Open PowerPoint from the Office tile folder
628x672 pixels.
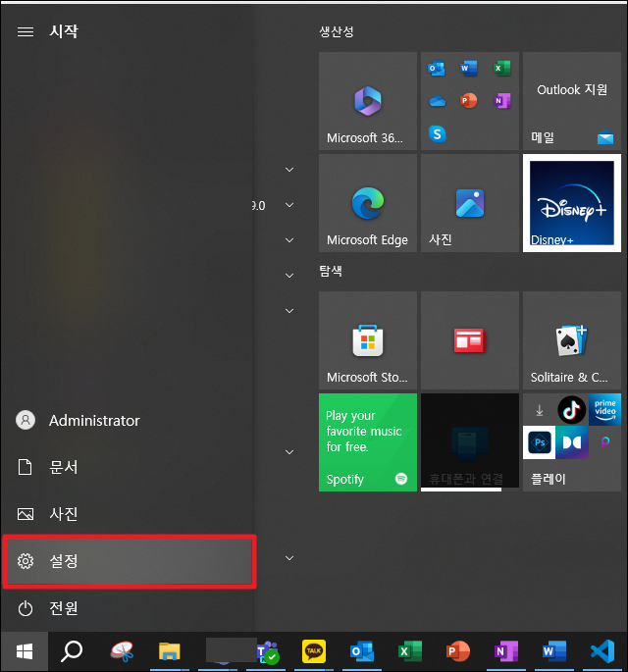(469, 101)
